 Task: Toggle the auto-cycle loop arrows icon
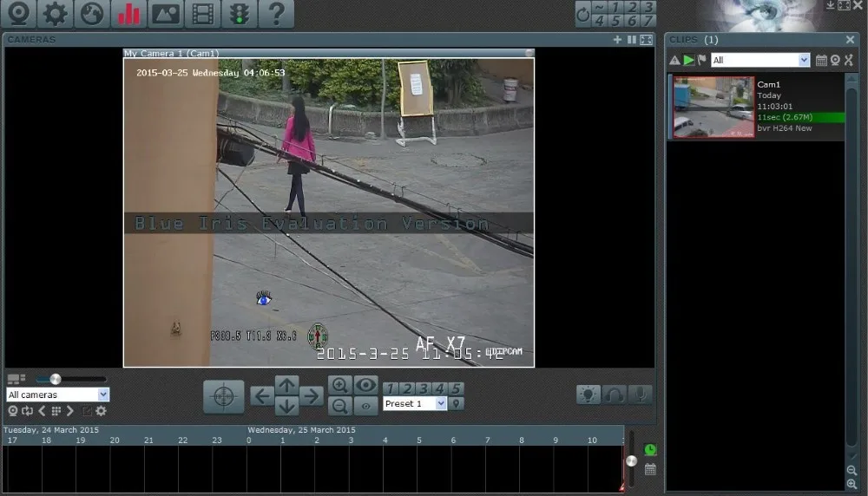(27, 411)
